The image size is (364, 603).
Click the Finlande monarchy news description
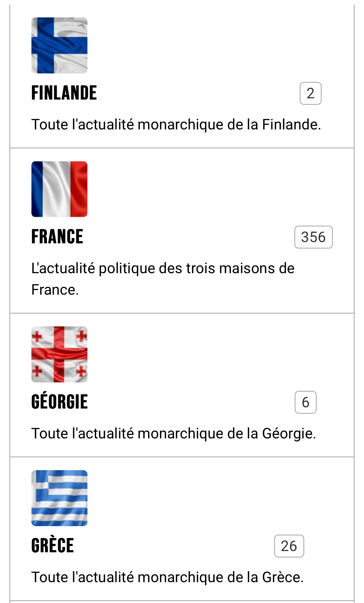pyautogui.click(x=176, y=124)
